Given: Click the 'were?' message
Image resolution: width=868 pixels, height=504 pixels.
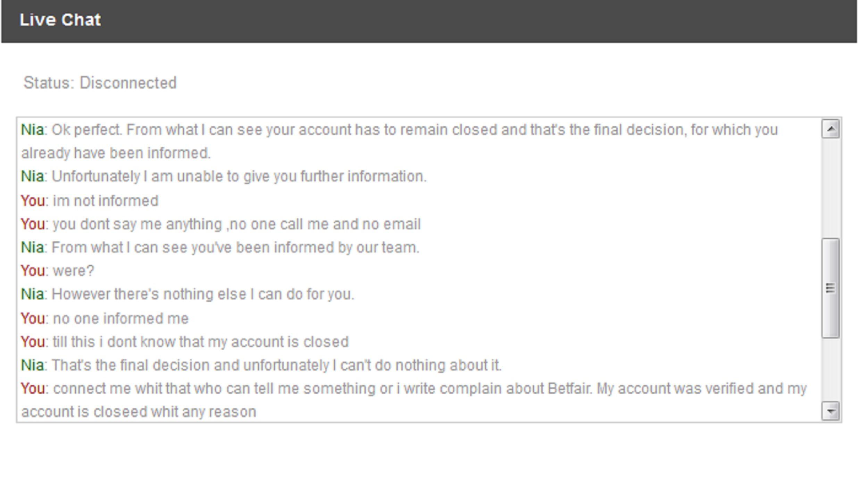Looking at the screenshot, I should point(57,271).
